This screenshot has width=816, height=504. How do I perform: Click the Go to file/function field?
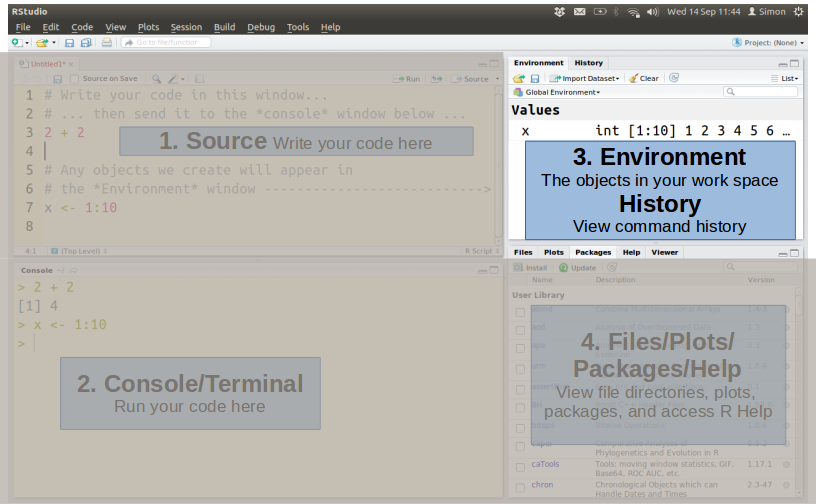coord(166,43)
